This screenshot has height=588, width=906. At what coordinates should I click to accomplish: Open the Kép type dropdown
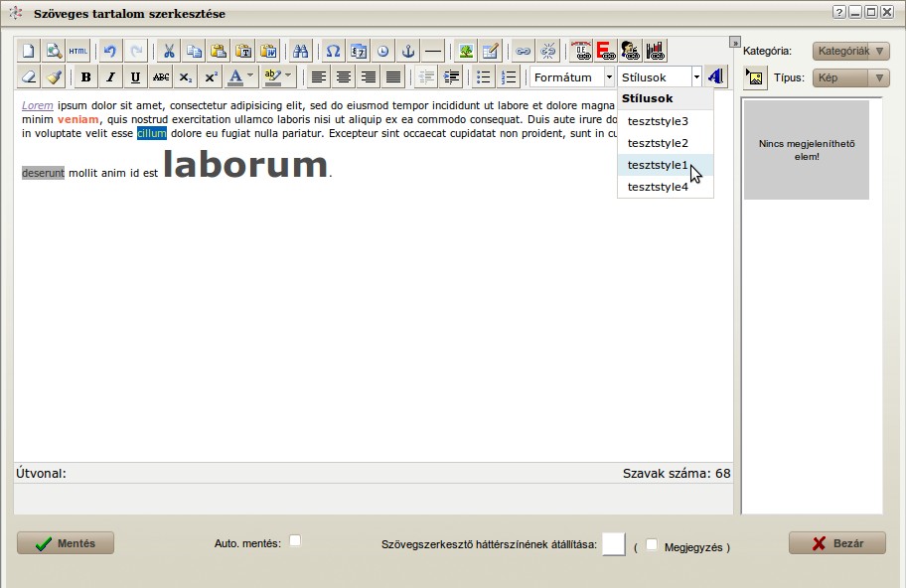pos(850,77)
